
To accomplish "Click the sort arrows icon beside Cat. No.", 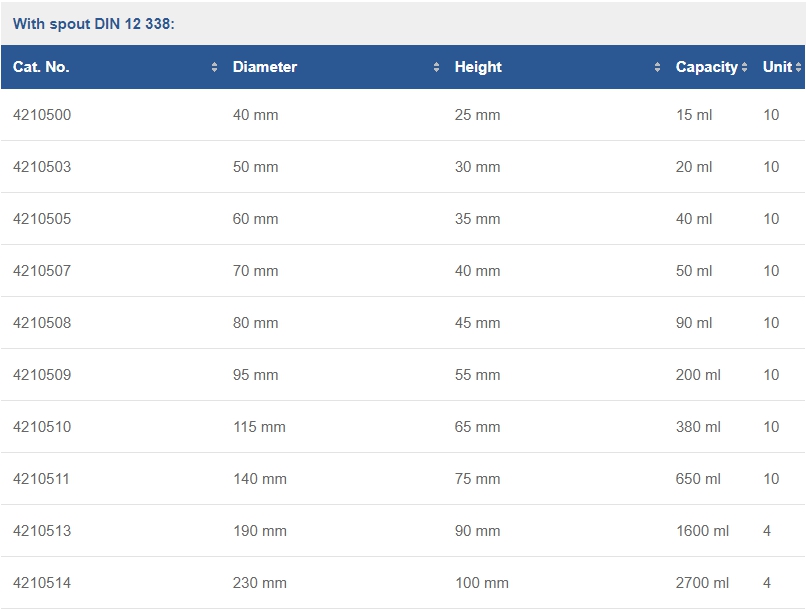I will tap(214, 68).
